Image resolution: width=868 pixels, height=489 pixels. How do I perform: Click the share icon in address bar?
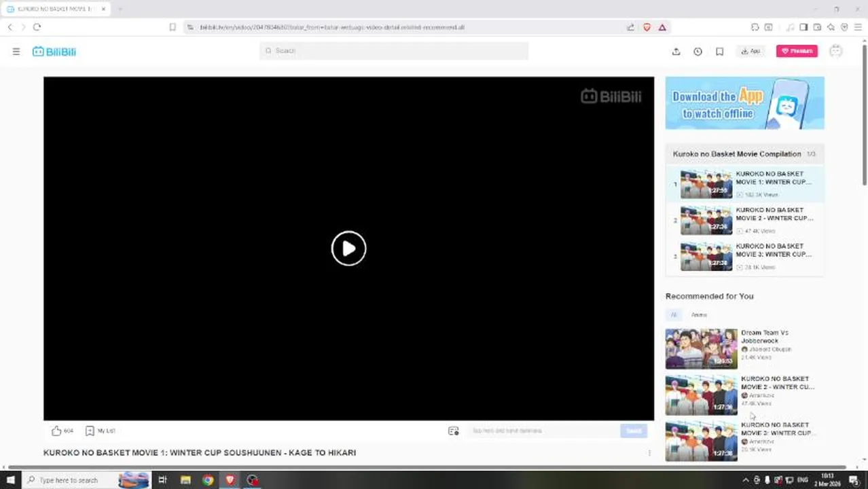coord(630,27)
